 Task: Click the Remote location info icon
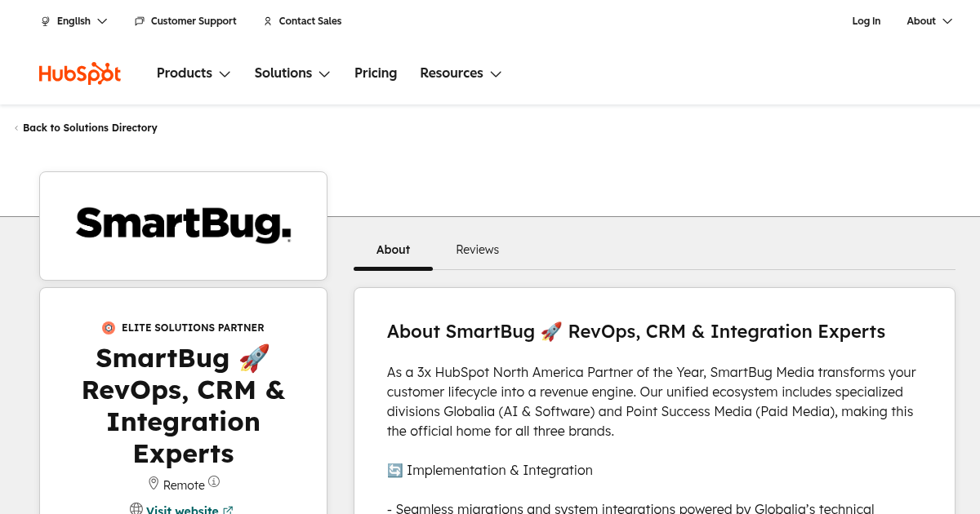pyautogui.click(x=214, y=482)
